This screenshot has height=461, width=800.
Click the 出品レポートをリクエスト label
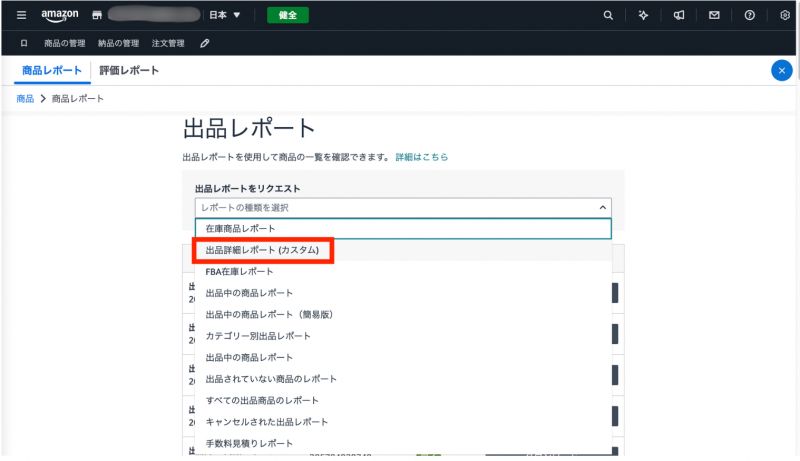tap(247, 189)
